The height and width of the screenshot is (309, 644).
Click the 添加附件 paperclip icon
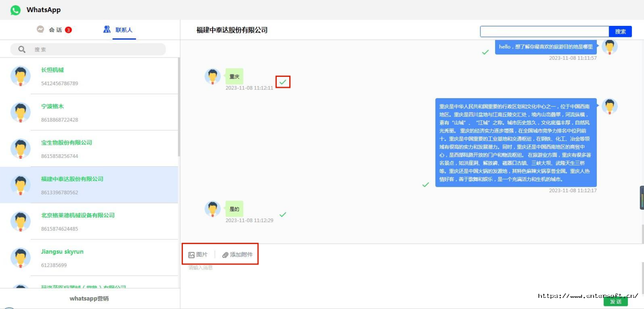[225, 255]
